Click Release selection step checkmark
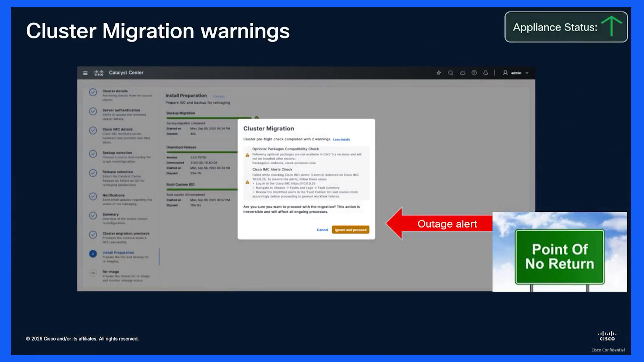644x362 pixels. click(x=93, y=173)
